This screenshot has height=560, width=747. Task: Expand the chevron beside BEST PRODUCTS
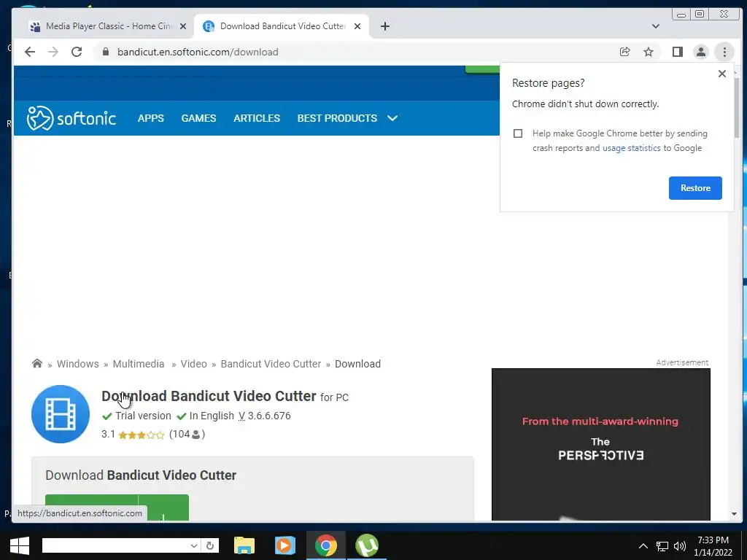[392, 118]
